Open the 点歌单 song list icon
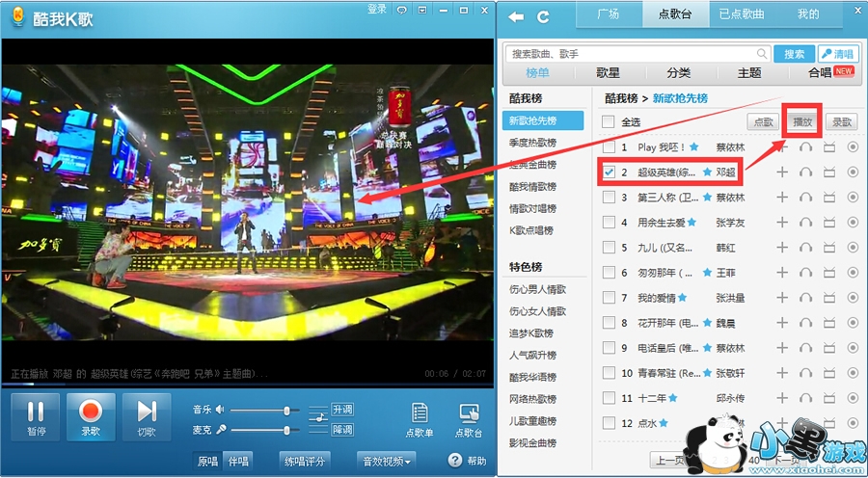Screen dimensions: 868x478 click(420, 420)
